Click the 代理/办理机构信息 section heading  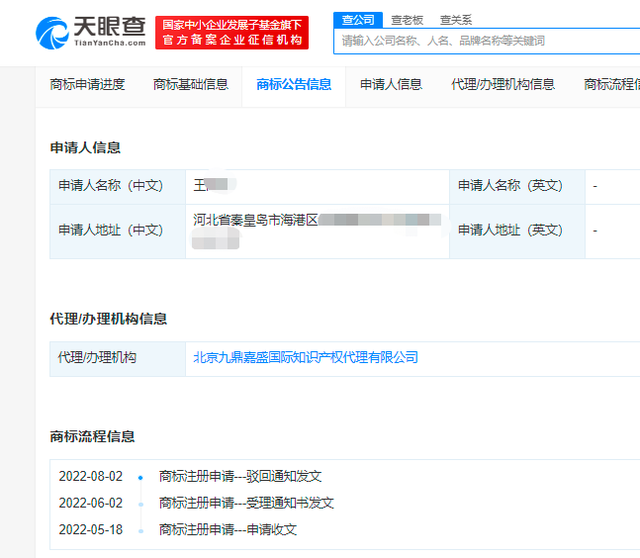click(x=109, y=319)
